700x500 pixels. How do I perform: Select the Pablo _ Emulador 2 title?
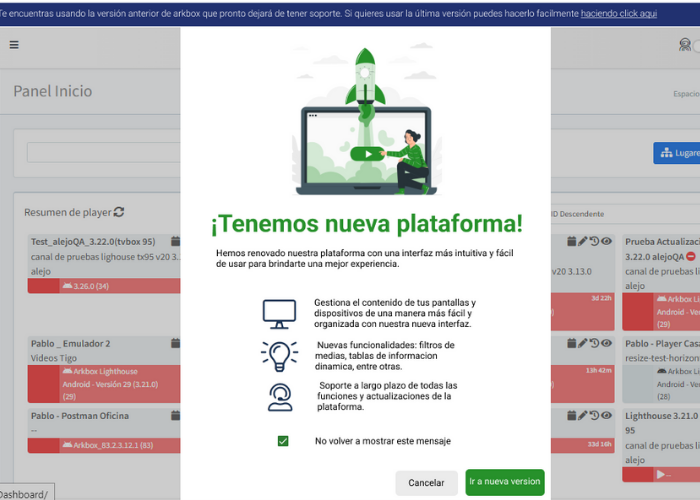click(71, 343)
